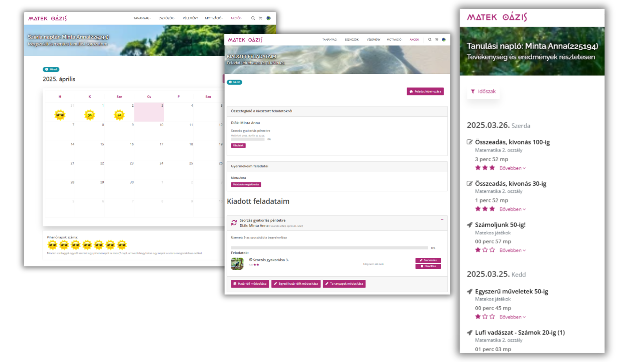This screenshot has height=362, width=644.
Task: Open the MOTIVÁCIÓ menu in Kiadott feladataim window
Action: click(394, 40)
